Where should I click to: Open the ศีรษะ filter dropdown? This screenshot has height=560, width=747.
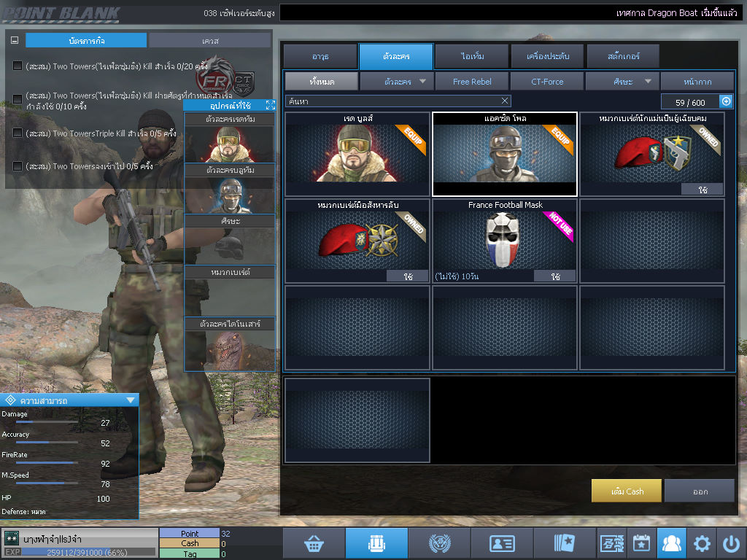(622, 82)
